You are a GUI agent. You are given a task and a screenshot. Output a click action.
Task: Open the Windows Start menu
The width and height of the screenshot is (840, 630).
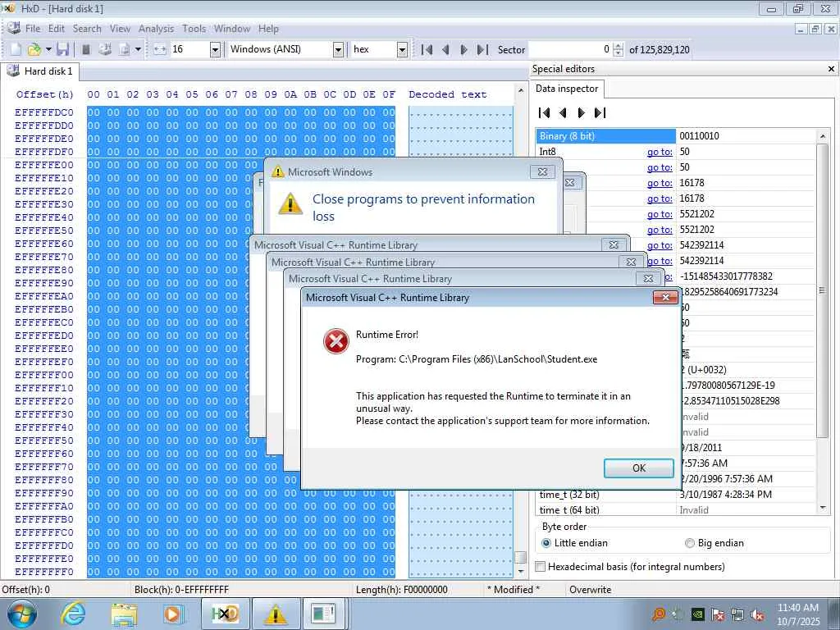(22, 614)
